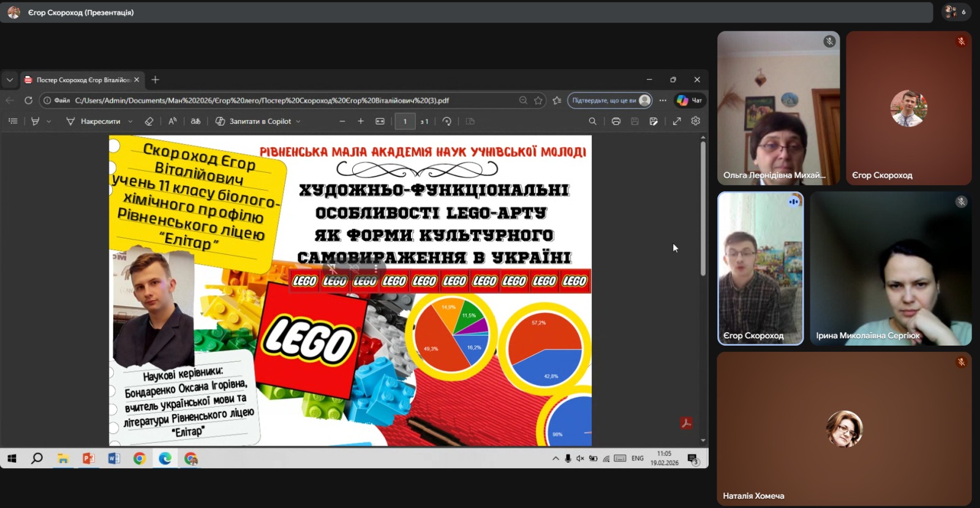Select the eraser tool in PDF toolbar

click(149, 121)
